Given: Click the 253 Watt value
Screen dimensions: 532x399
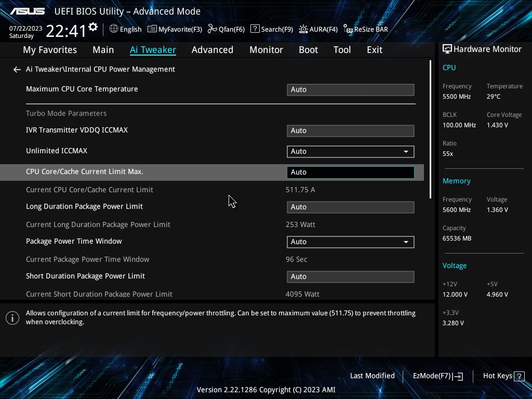Looking at the screenshot, I should coord(300,224).
